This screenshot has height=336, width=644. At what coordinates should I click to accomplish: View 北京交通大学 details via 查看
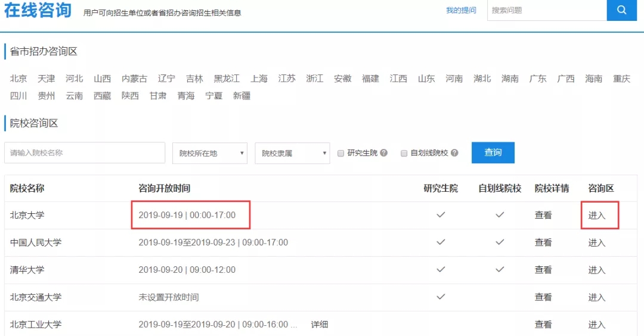point(543,297)
